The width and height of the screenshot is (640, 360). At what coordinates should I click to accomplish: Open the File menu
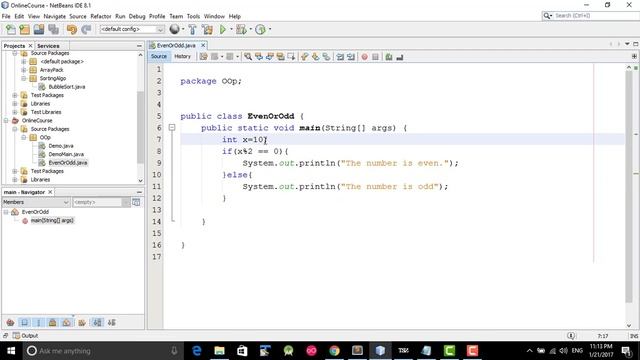(6, 16)
